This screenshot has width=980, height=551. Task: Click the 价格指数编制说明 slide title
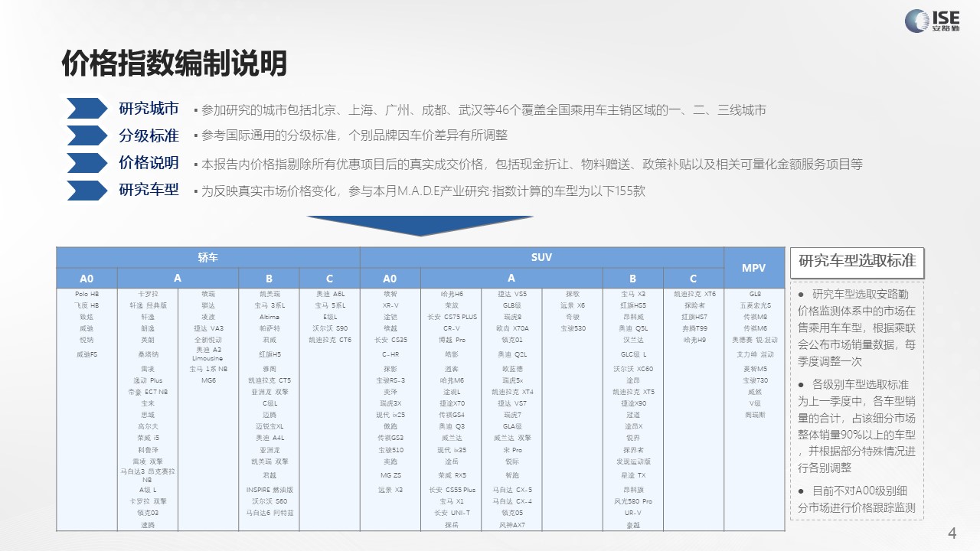[x=174, y=63]
